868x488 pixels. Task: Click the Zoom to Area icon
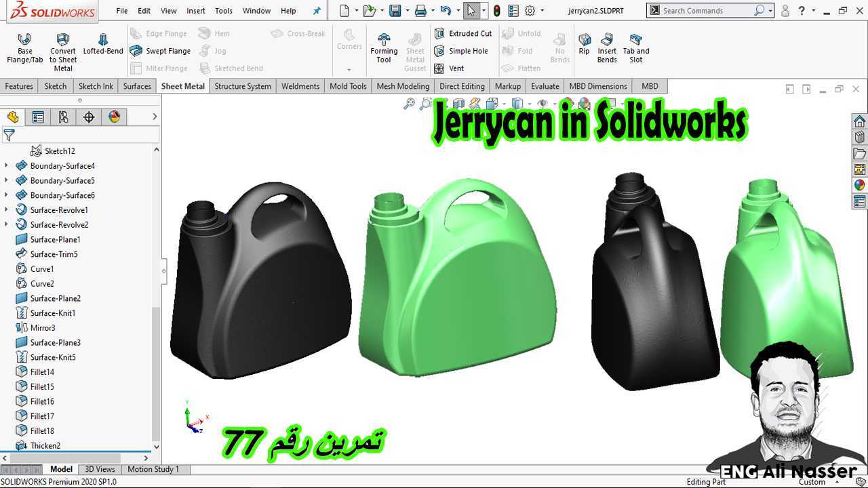point(425,104)
